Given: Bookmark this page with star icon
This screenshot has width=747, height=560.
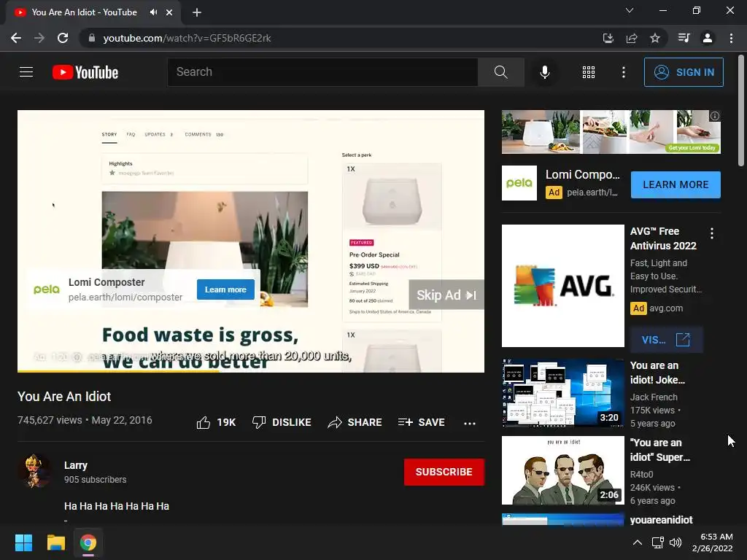Looking at the screenshot, I should click(x=655, y=38).
